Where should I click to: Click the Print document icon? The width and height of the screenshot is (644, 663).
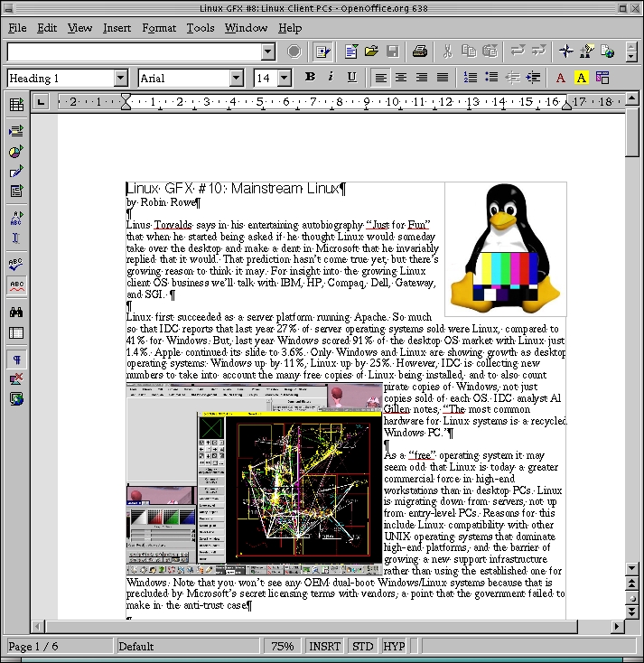click(x=420, y=51)
